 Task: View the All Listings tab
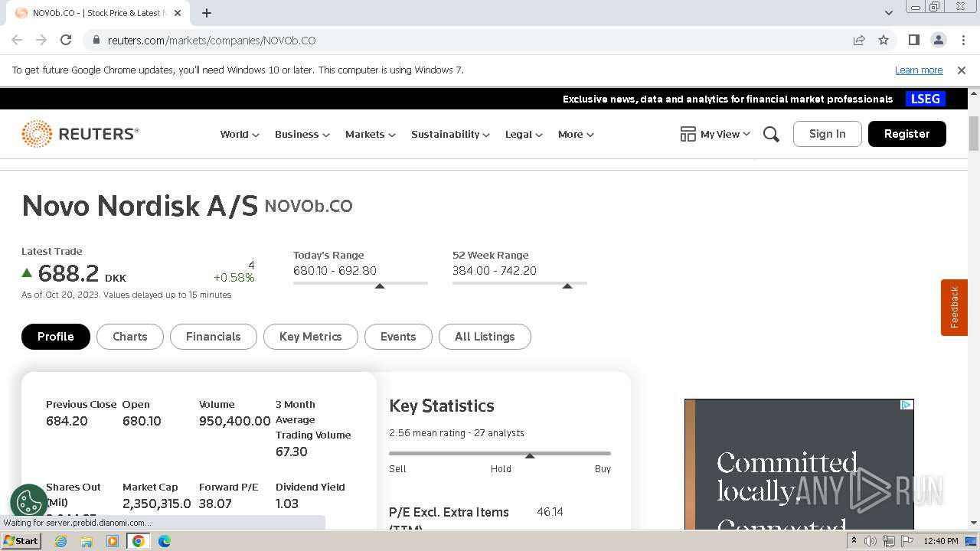click(485, 337)
